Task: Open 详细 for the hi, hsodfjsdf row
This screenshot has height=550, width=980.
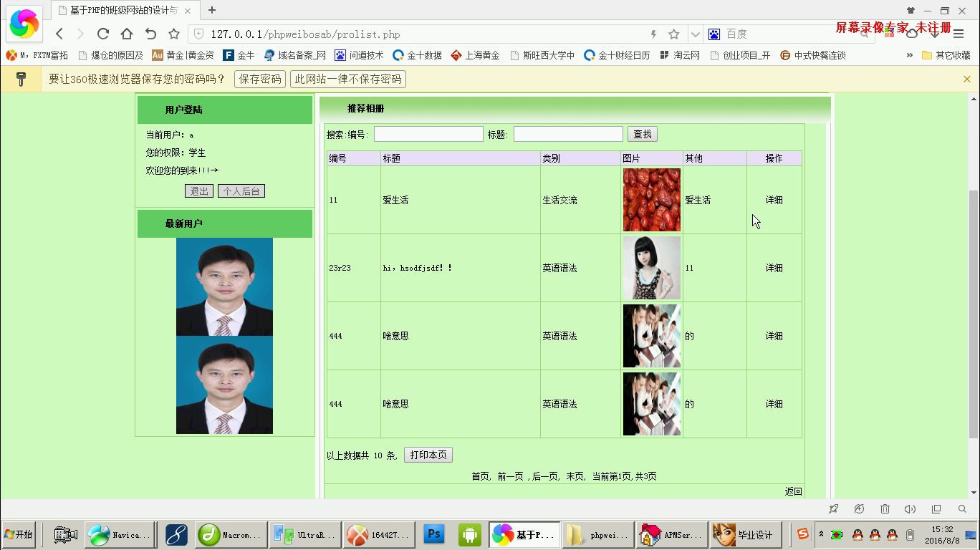Action: (x=774, y=268)
